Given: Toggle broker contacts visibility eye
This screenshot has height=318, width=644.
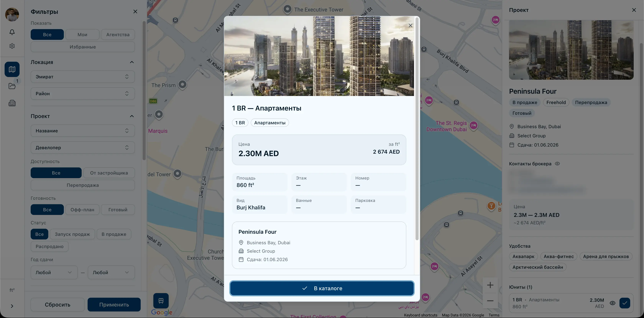Looking at the screenshot, I should (557, 164).
